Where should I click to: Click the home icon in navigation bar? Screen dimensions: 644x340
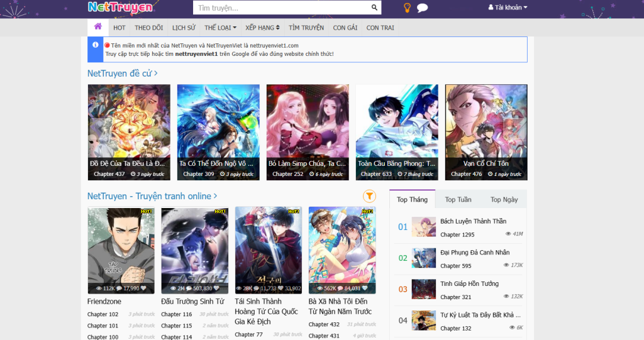point(97,27)
